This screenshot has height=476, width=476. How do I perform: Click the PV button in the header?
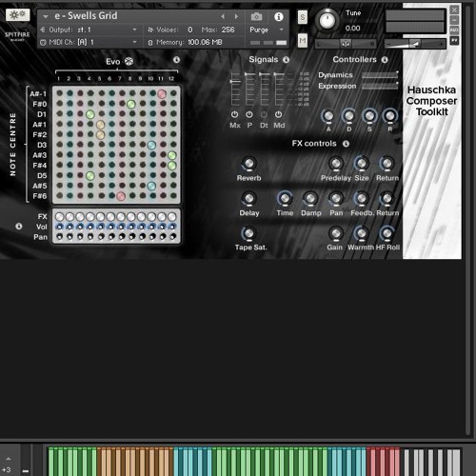point(454,41)
